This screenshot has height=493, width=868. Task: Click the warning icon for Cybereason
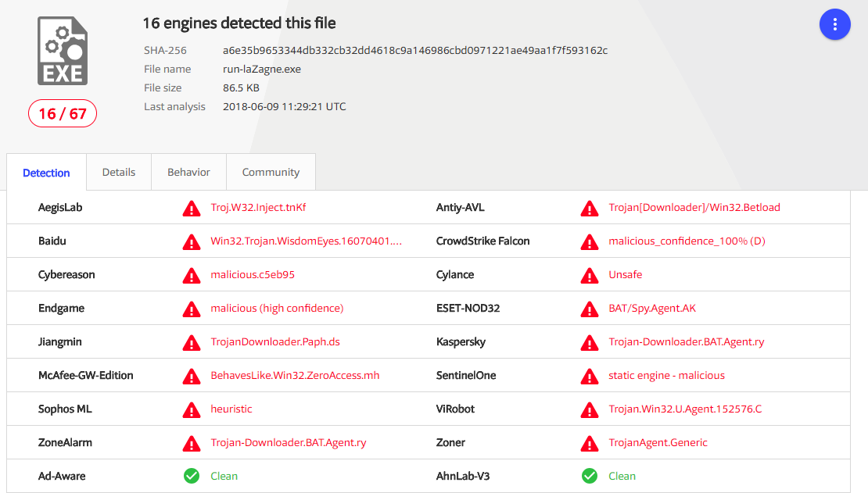pyautogui.click(x=192, y=276)
